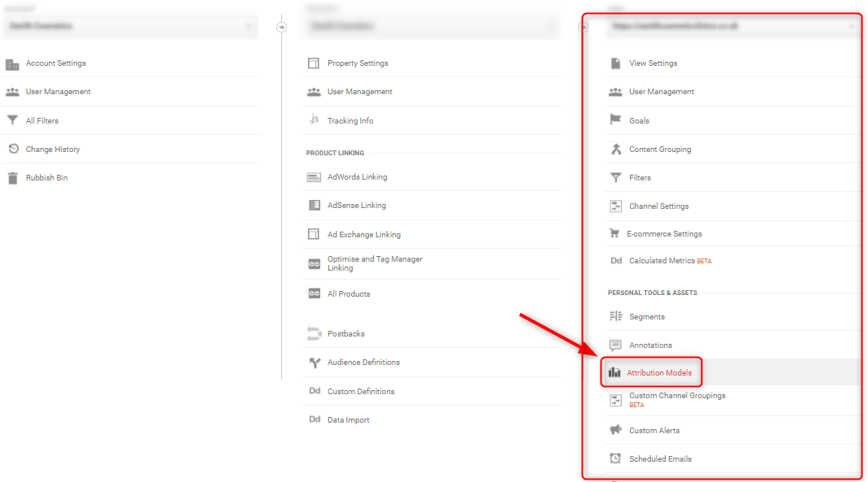Open Content Grouping
The image size is (868, 482).
[660, 150]
